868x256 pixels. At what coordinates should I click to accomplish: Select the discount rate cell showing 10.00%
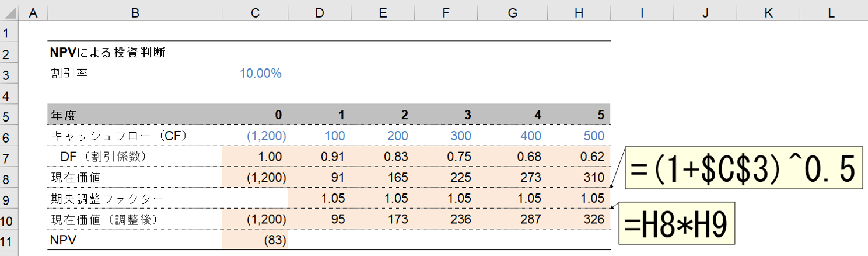pos(260,74)
